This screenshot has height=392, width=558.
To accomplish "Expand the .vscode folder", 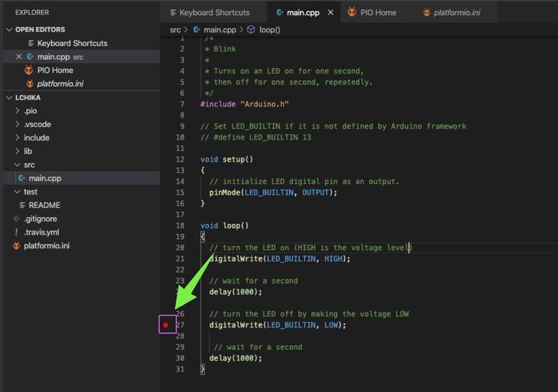I will [x=37, y=124].
